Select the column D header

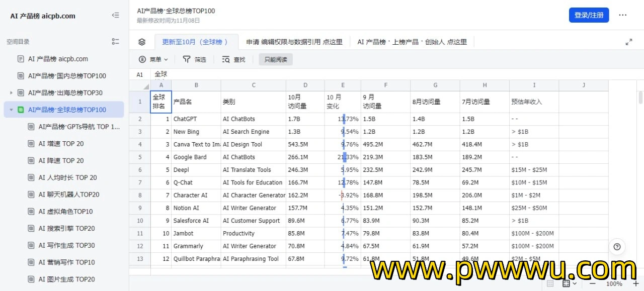[305, 85]
